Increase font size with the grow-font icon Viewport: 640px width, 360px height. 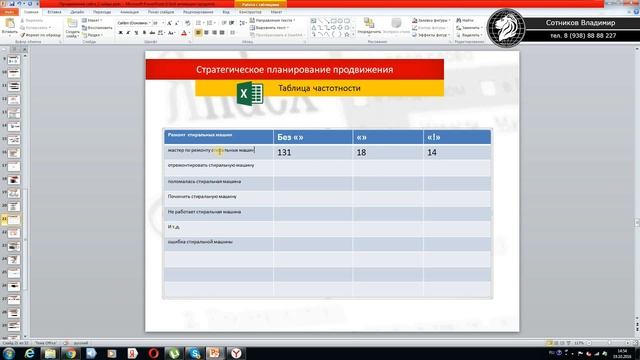[169, 23]
